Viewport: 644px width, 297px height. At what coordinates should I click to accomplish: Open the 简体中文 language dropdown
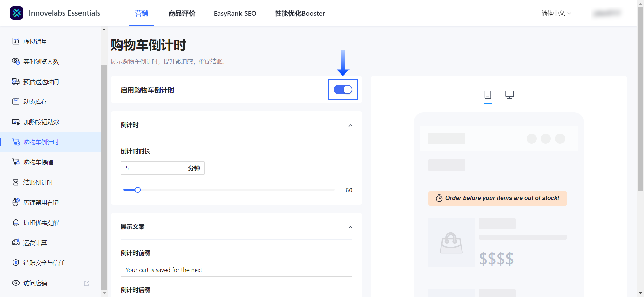coord(556,13)
